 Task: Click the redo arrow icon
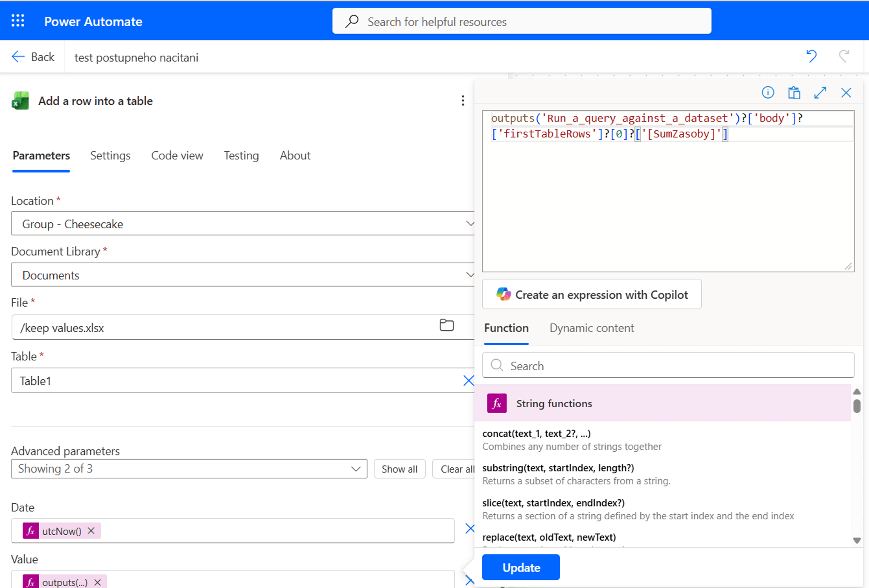[844, 56]
